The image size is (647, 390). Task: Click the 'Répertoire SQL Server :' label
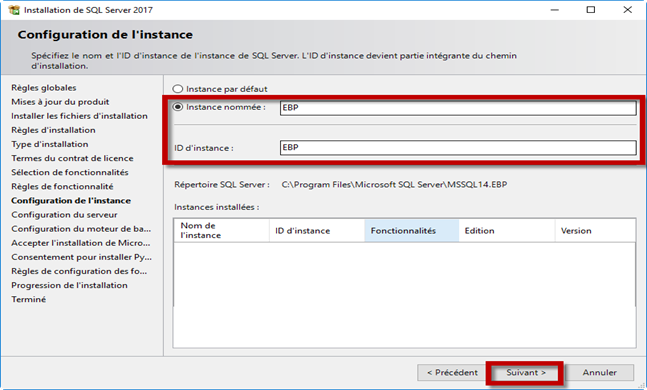[222, 184]
